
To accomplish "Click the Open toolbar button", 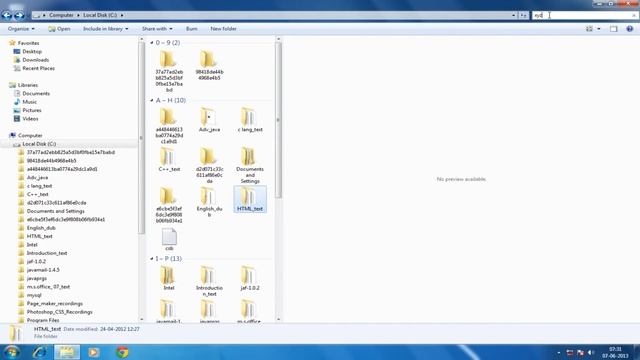I will (59, 29).
